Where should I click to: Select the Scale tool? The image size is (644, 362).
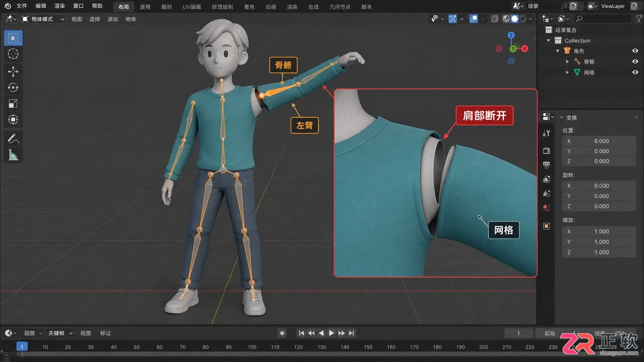click(x=13, y=104)
